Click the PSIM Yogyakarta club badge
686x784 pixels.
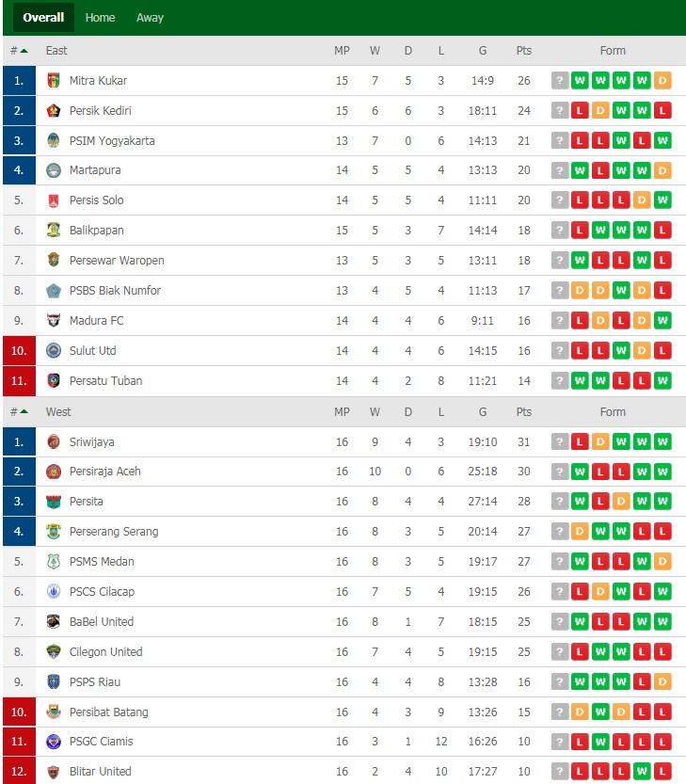(x=54, y=141)
